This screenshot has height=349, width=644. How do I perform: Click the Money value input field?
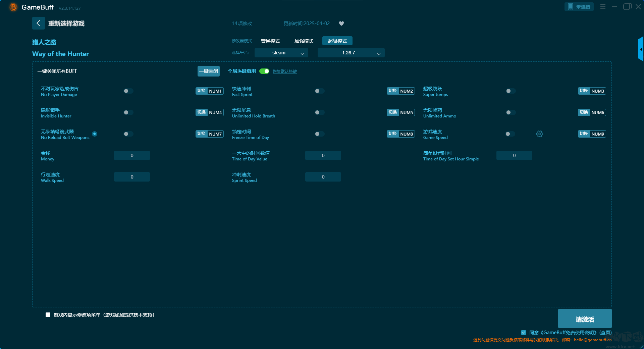132,155
